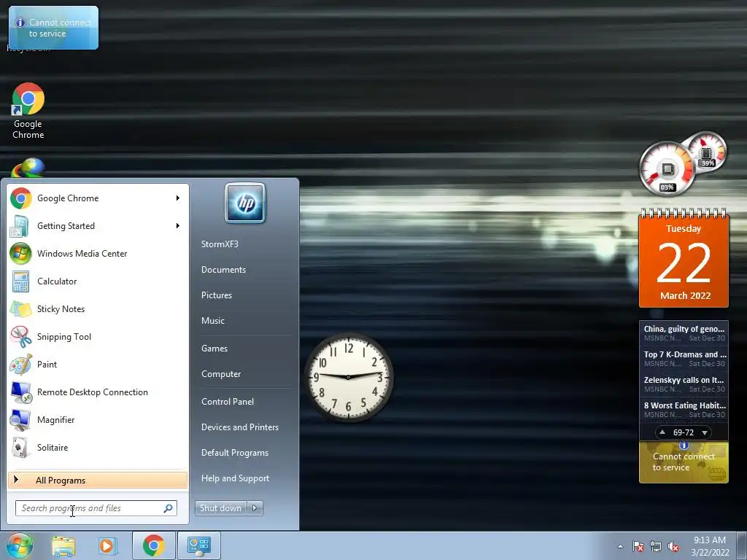Screen dimensions: 747x560
Task: Expand Google Chrome jump list arrow
Action: tap(178, 198)
